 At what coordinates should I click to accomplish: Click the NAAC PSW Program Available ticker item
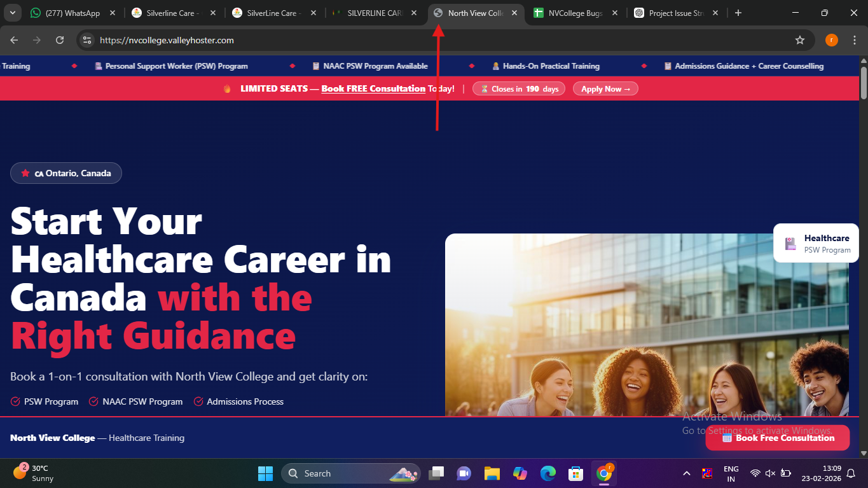370,66
